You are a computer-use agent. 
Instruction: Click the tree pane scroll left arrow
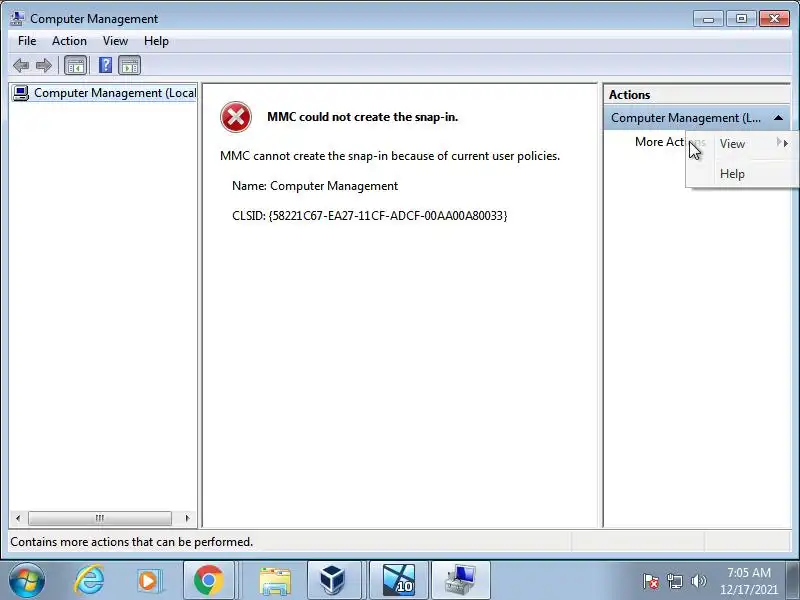point(18,518)
